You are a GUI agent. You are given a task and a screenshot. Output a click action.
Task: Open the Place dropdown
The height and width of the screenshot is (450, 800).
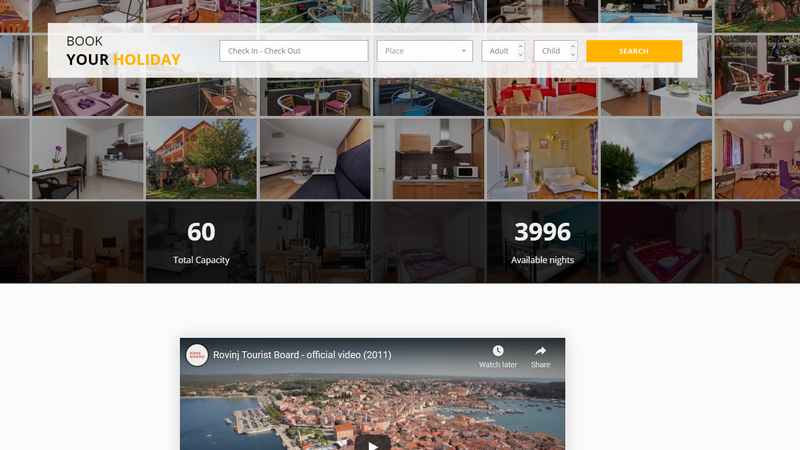418,51
